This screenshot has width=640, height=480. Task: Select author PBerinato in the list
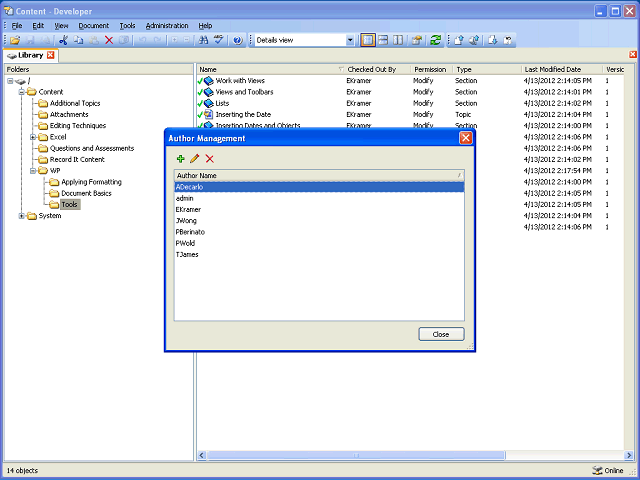pos(319,232)
